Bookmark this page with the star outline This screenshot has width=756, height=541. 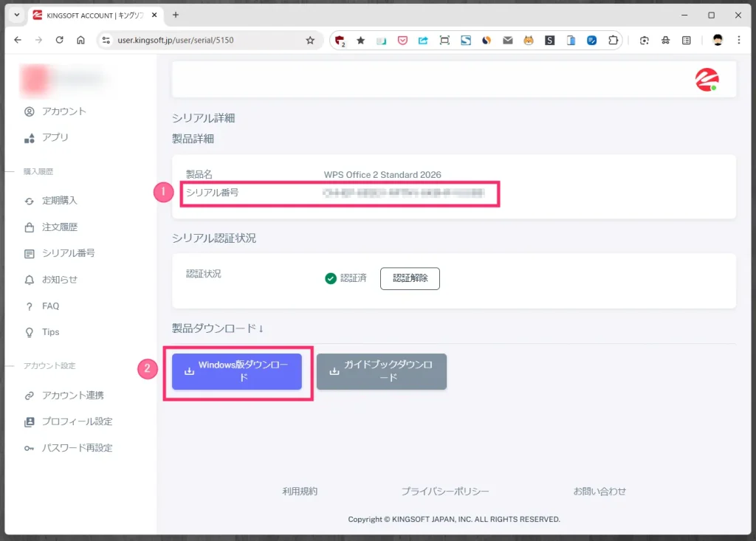(310, 40)
